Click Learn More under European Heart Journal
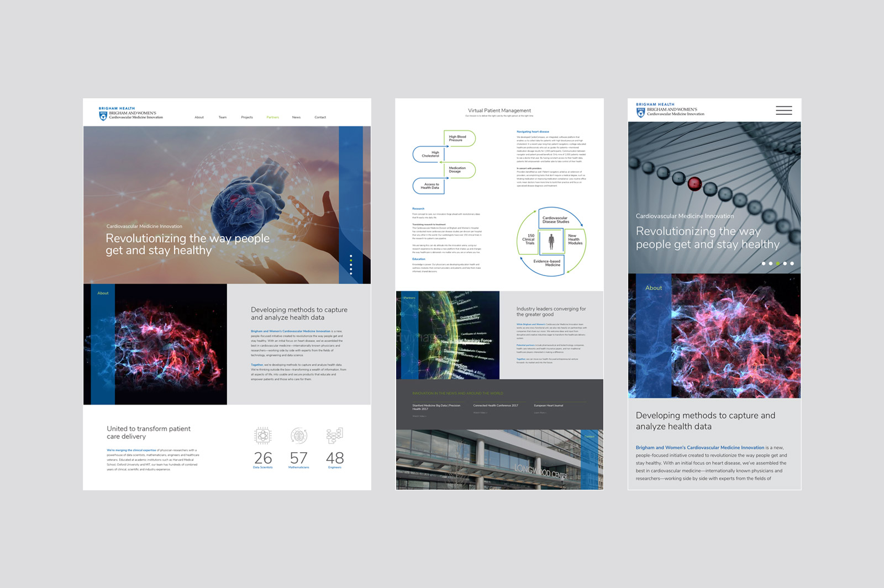This screenshot has width=884, height=588. pyautogui.click(x=540, y=413)
